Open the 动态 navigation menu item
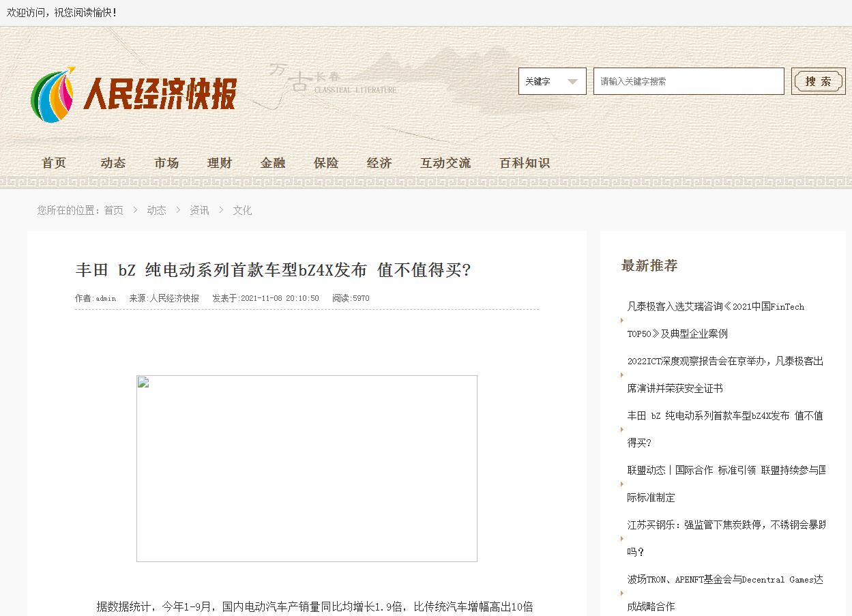 pyautogui.click(x=113, y=163)
